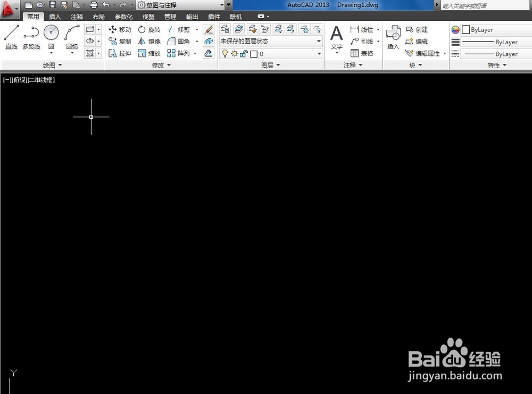Switch to the 管理 ribbon tab
This screenshot has width=532, height=394.
pos(170,17)
